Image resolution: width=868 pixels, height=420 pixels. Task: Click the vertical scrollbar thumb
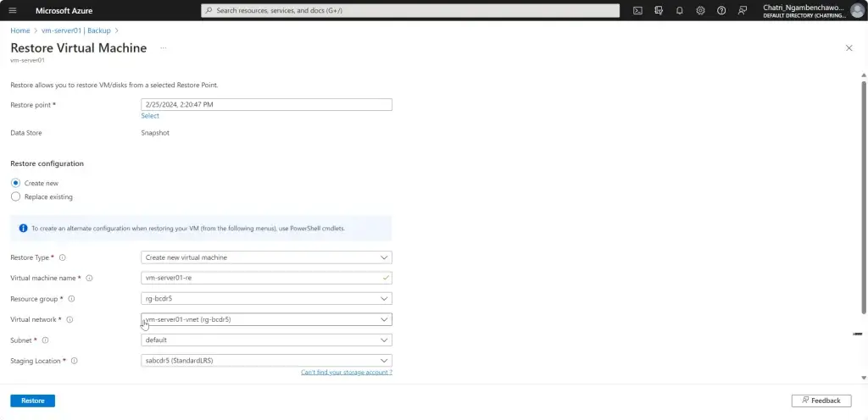tap(864, 196)
